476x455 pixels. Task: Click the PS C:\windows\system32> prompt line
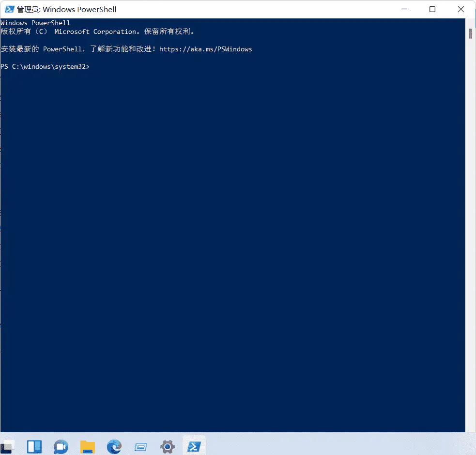coord(45,66)
